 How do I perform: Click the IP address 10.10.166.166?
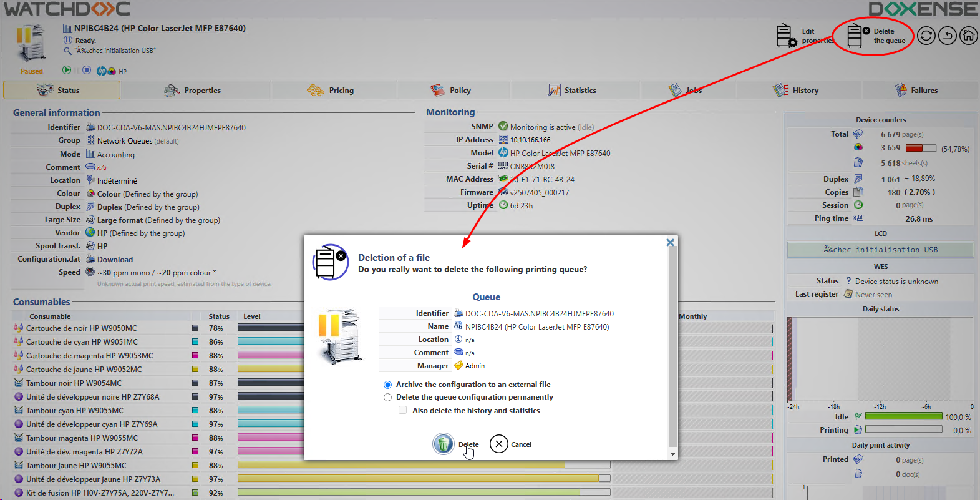(x=530, y=140)
